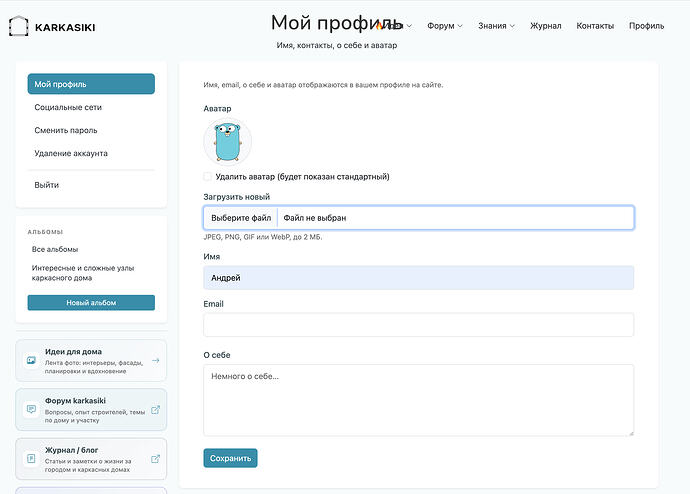Image resolution: width=690 pixels, height=494 pixels.
Task: Click the Go gopher avatar image
Action: tap(228, 142)
